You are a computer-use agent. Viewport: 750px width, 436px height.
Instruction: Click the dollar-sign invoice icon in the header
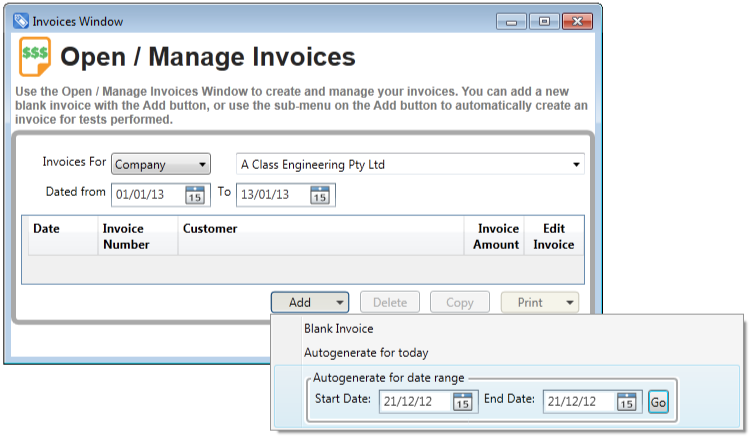pos(35,57)
